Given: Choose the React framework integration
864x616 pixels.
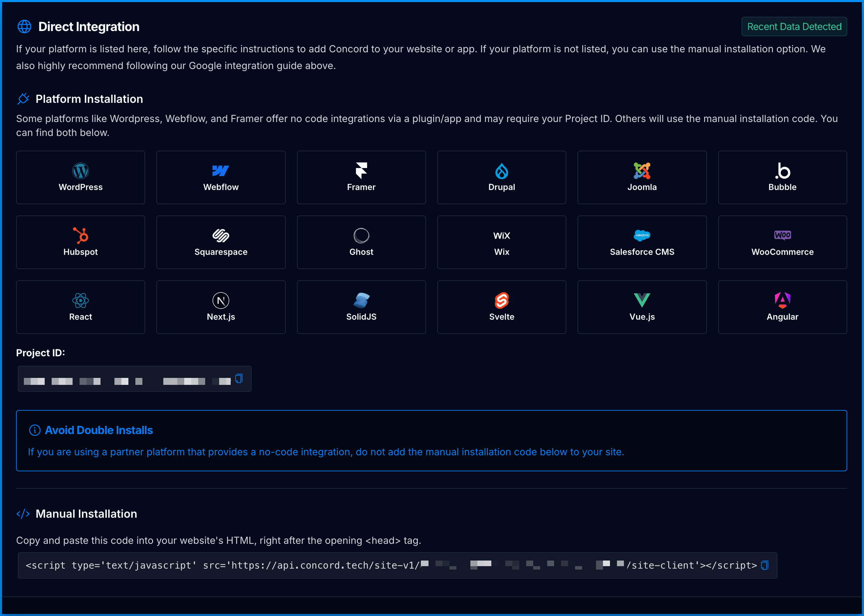Looking at the screenshot, I should click(x=81, y=307).
